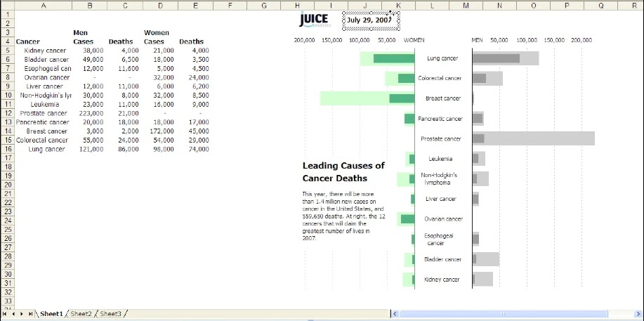Select cell 'Kidney cancer' in column A
The image size is (644, 321).
(x=45, y=51)
